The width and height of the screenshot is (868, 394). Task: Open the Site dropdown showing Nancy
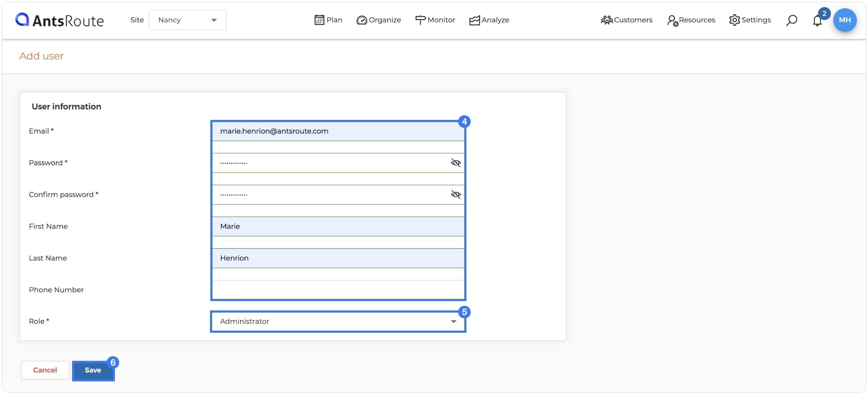(x=187, y=20)
